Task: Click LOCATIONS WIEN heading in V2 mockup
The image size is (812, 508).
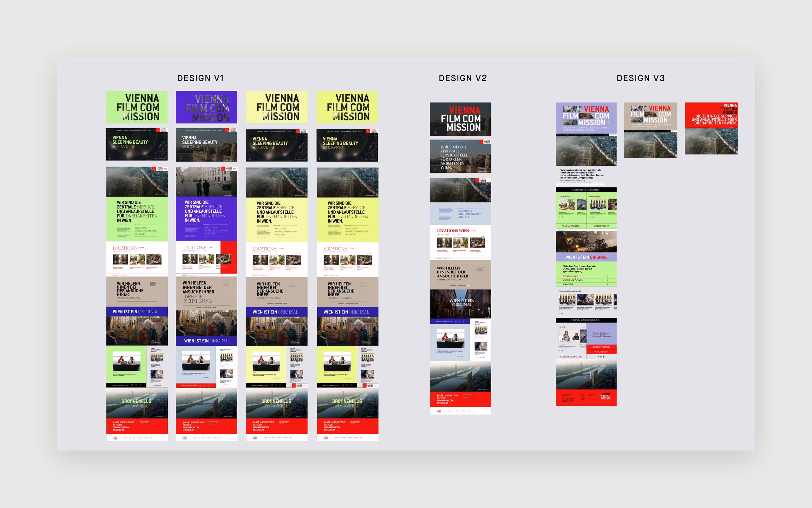Action: [453, 231]
